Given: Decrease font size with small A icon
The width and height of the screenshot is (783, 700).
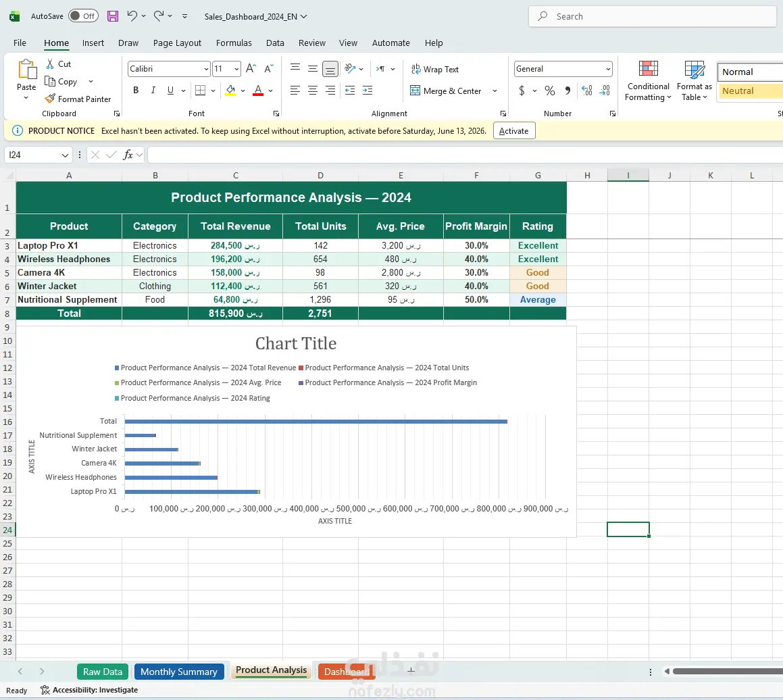Looking at the screenshot, I should tap(269, 68).
